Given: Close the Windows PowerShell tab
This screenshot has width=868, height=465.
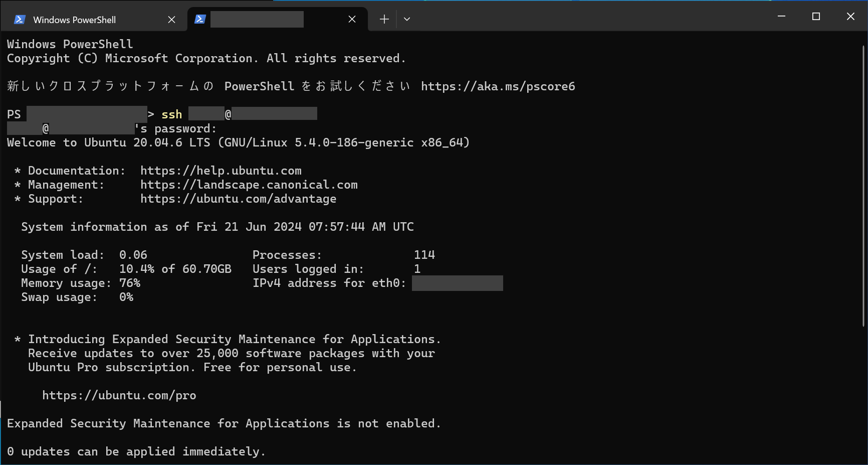Looking at the screenshot, I should tap(171, 20).
